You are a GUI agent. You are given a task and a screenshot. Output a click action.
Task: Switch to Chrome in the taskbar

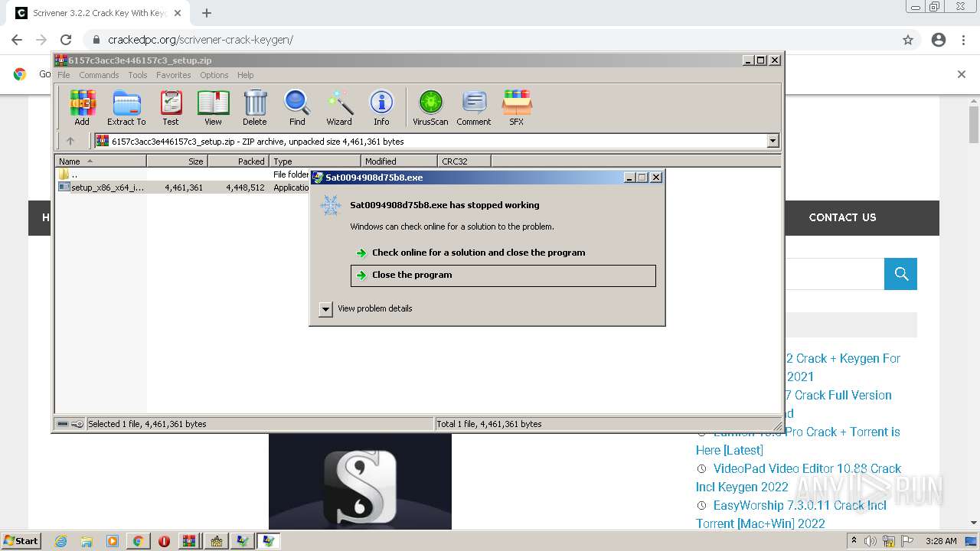138,541
